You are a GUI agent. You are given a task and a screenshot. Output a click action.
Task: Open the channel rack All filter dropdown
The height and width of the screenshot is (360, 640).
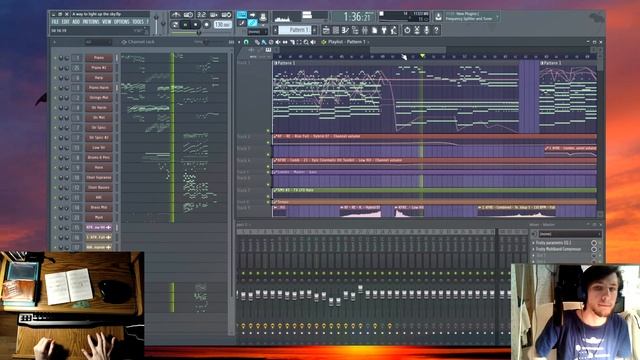[98, 42]
